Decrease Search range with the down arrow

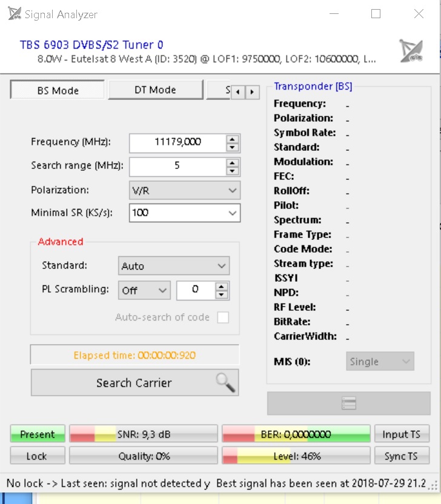232,171
